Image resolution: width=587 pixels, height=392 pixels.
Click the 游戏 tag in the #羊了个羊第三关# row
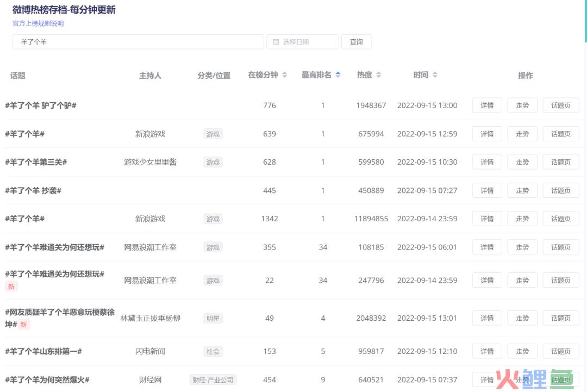(x=213, y=163)
